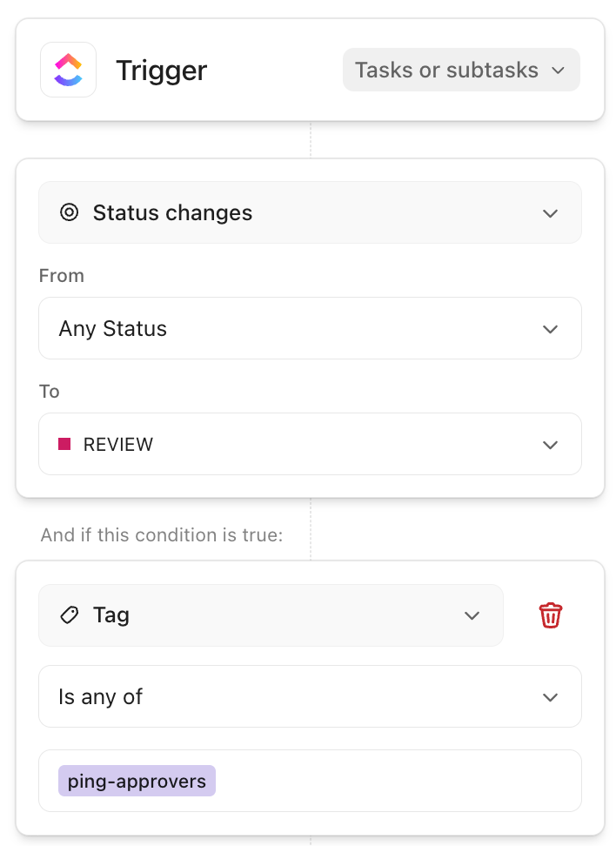
Task: Click the chevron on the REVIEW selector
Action: (x=550, y=444)
